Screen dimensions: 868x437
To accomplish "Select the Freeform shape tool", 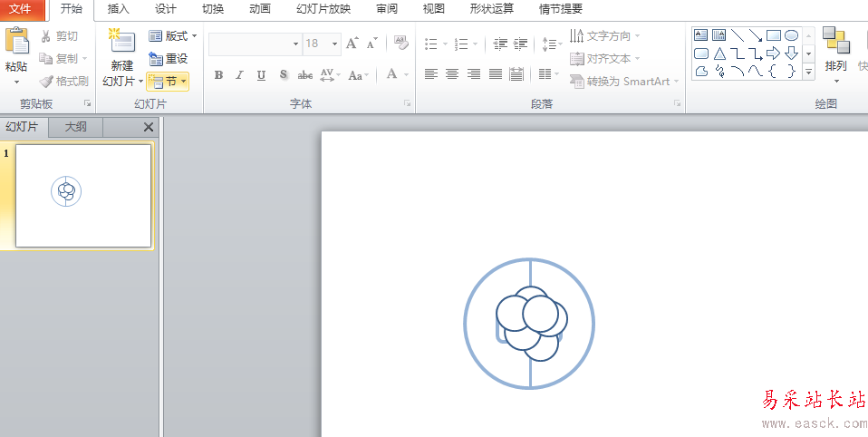I will (700, 71).
